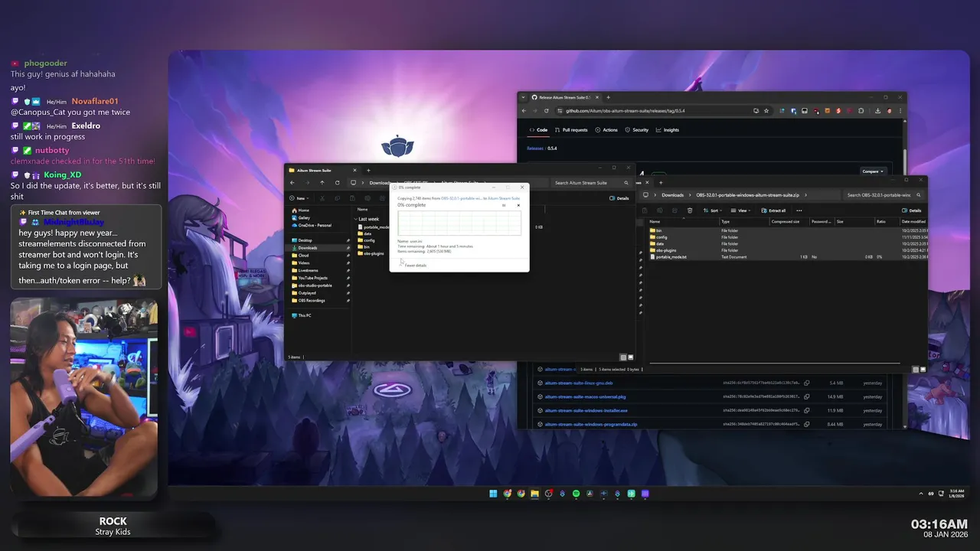Open Chrome three-dot menu
The height and width of the screenshot is (551, 980).
pyautogui.click(x=900, y=111)
